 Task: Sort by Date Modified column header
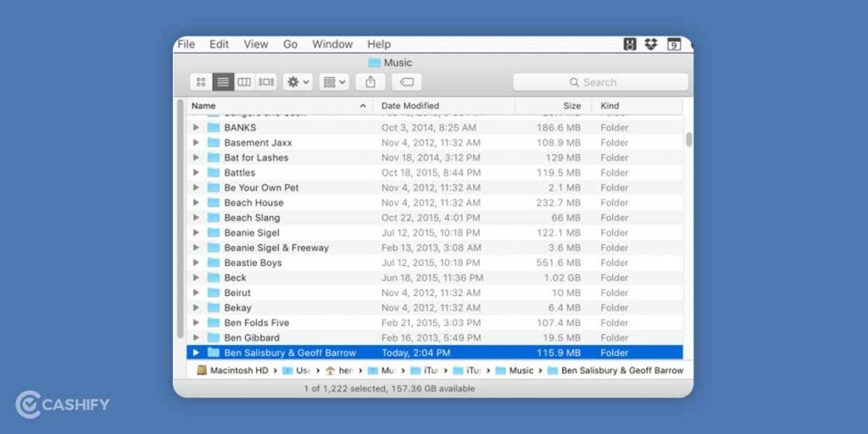click(x=444, y=106)
